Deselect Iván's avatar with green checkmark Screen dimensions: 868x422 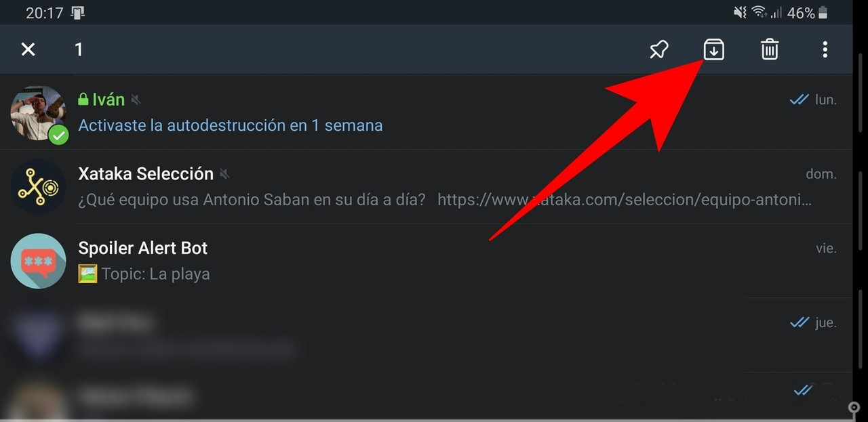pyautogui.click(x=39, y=113)
